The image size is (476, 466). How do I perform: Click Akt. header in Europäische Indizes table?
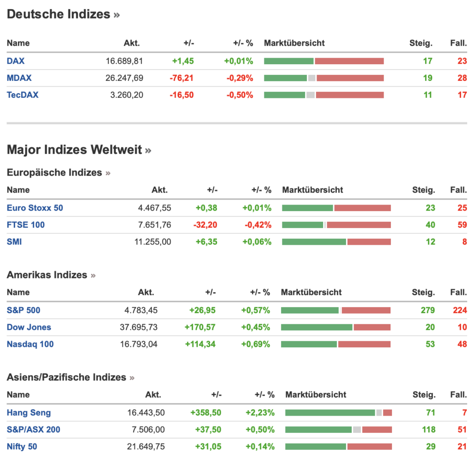click(x=160, y=190)
